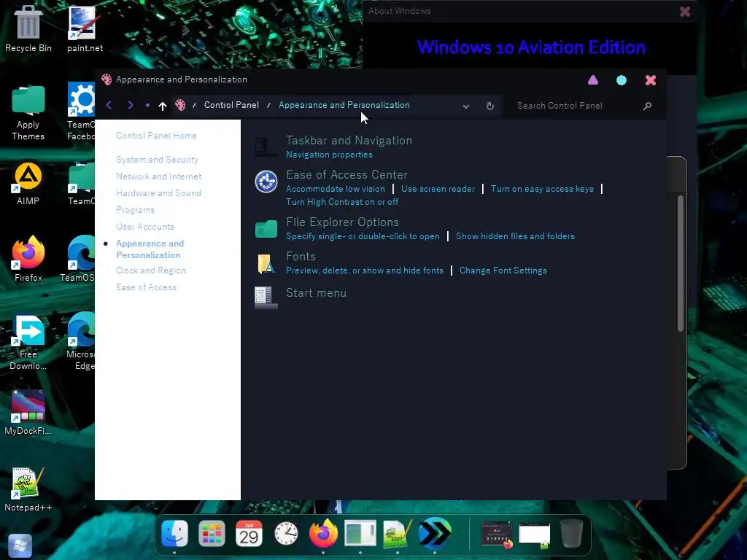
Task: Open the Firefox desktop shortcut
Action: pyautogui.click(x=28, y=258)
